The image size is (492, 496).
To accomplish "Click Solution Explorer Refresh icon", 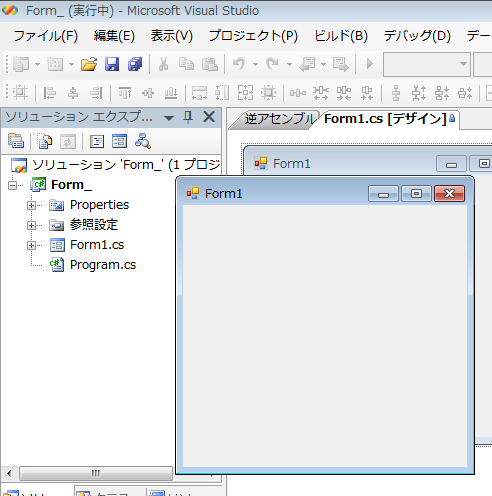I will pos(68,142).
